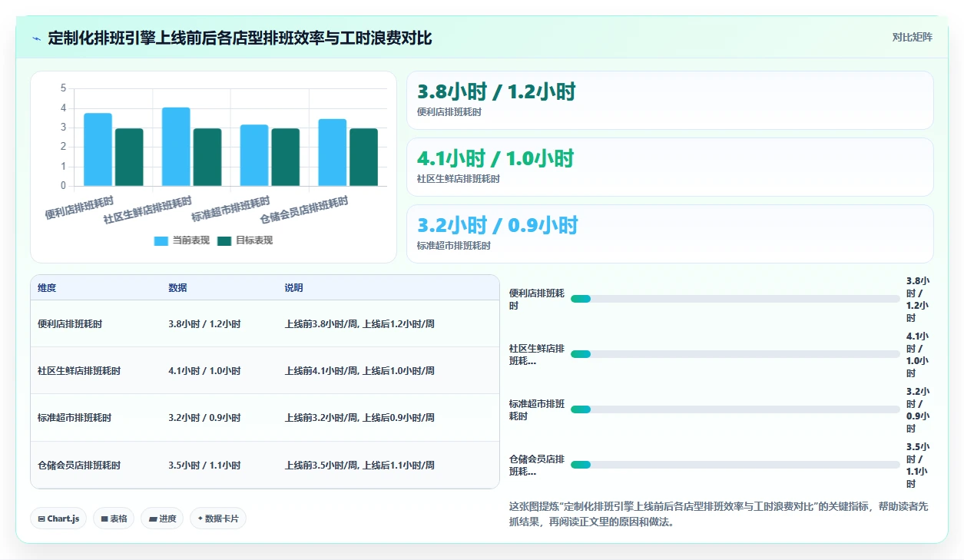The width and height of the screenshot is (964, 560).
Task: Select the 数据卡片 tag chip
Action: coord(218,519)
